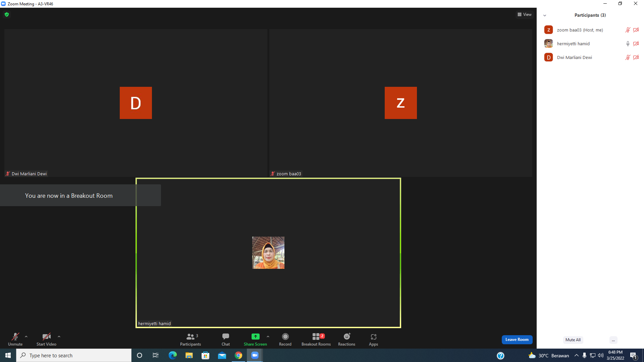This screenshot has height=362, width=644.
Task: Select zoom baa03 (Host, me) in participant list
Action: click(x=590, y=30)
